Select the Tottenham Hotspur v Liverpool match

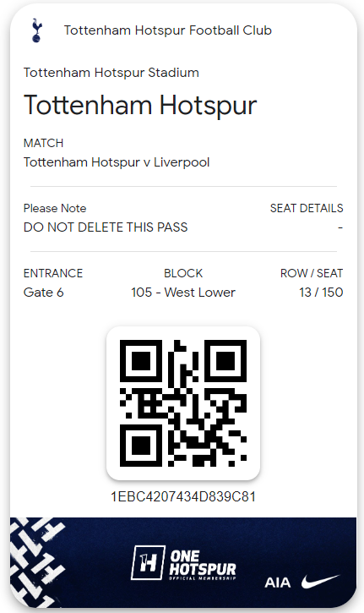(x=117, y=161)
